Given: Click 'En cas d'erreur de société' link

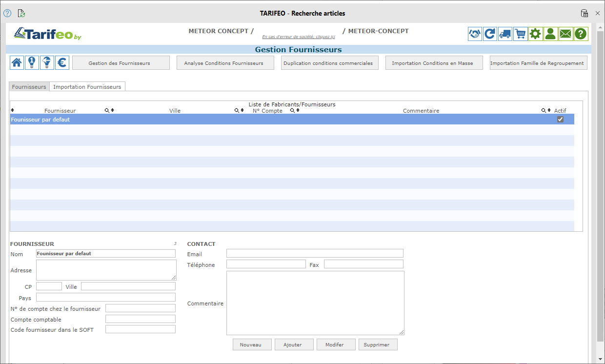Looking at the screenshot, I should [x=299, y=37].
